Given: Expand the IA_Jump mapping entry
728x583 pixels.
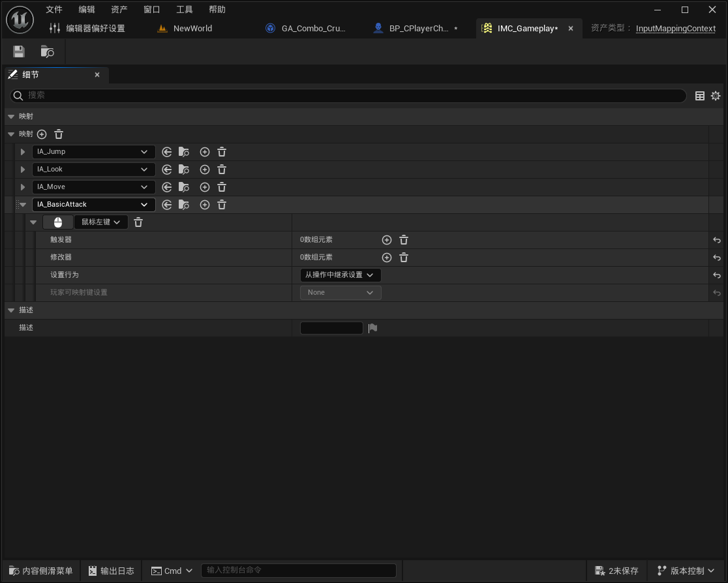Looking at the screenshot, I should click(23, 151).
